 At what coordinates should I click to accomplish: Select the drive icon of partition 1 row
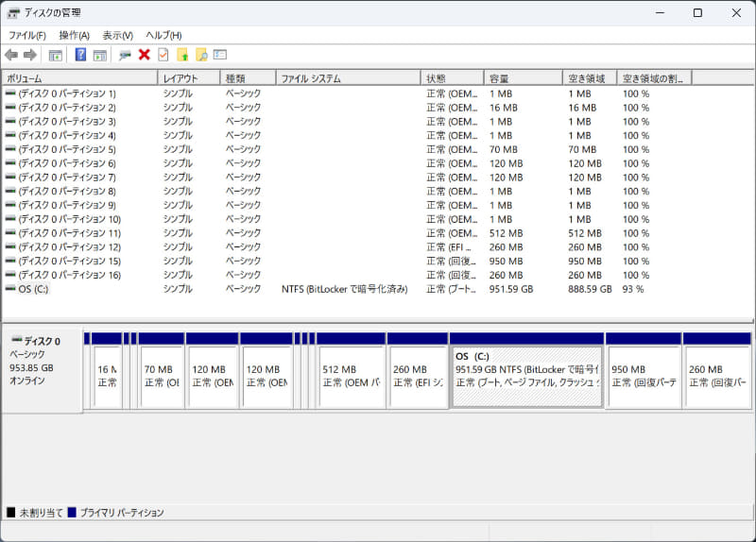[x=10, y=93]
